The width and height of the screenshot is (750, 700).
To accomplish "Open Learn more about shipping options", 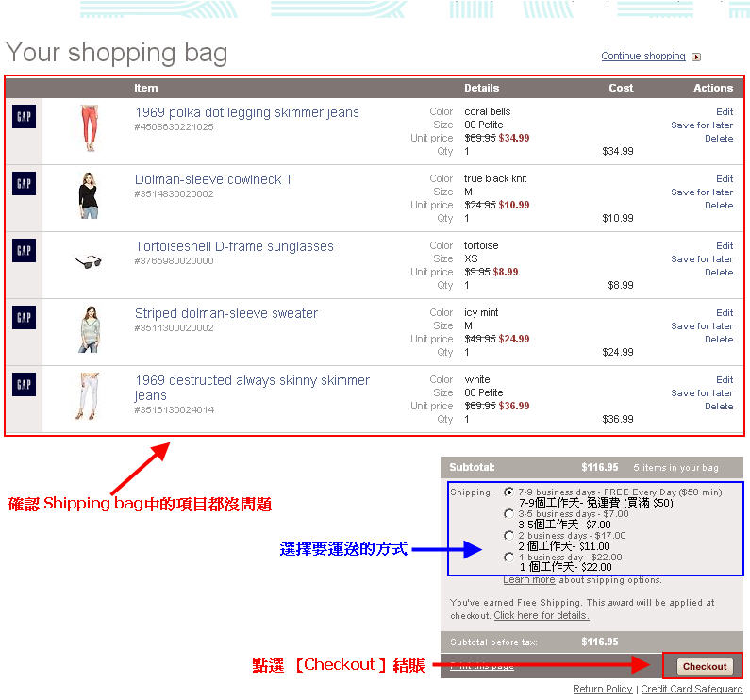I will 529,580.
